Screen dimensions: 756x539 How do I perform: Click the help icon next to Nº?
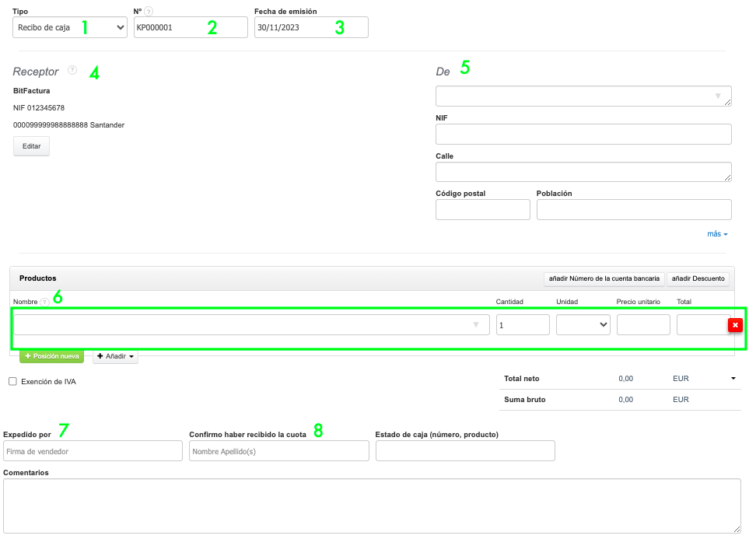(x=149, y=12)
